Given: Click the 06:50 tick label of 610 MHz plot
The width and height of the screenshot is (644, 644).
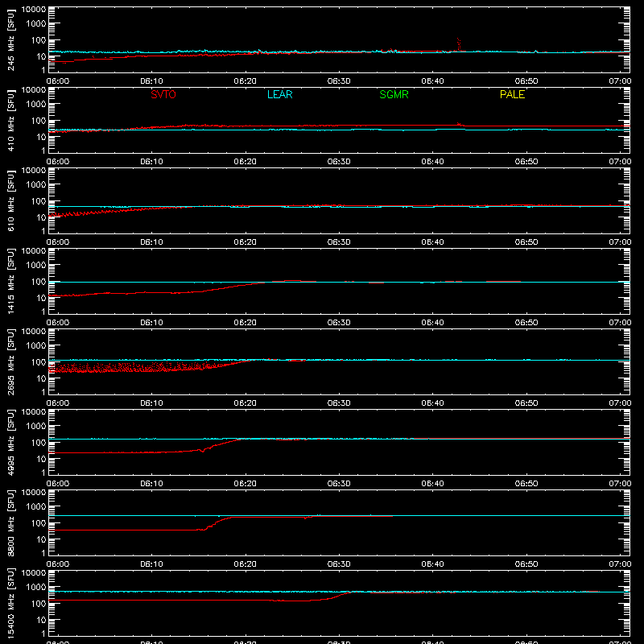Looking at the screenshot, I should click(526, 242).
